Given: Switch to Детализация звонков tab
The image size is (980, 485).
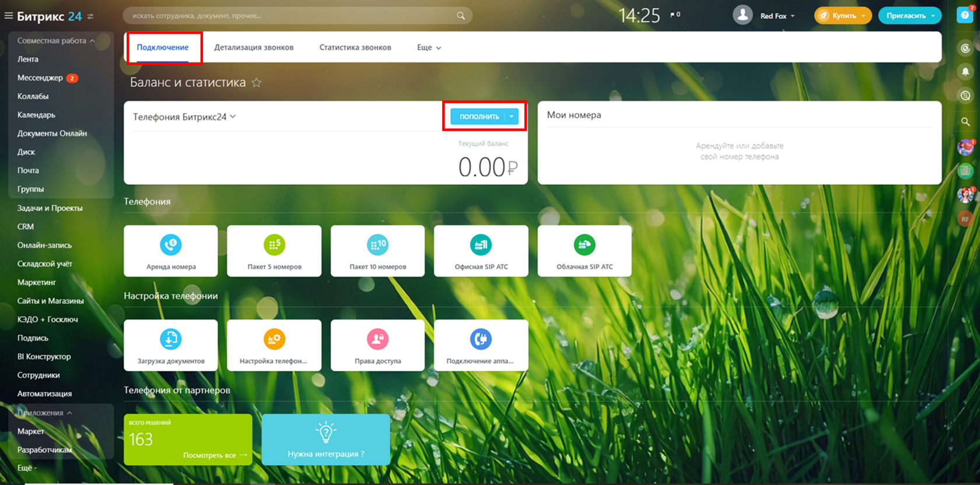Looking at the screenshot, I should [x=254, y=48].
